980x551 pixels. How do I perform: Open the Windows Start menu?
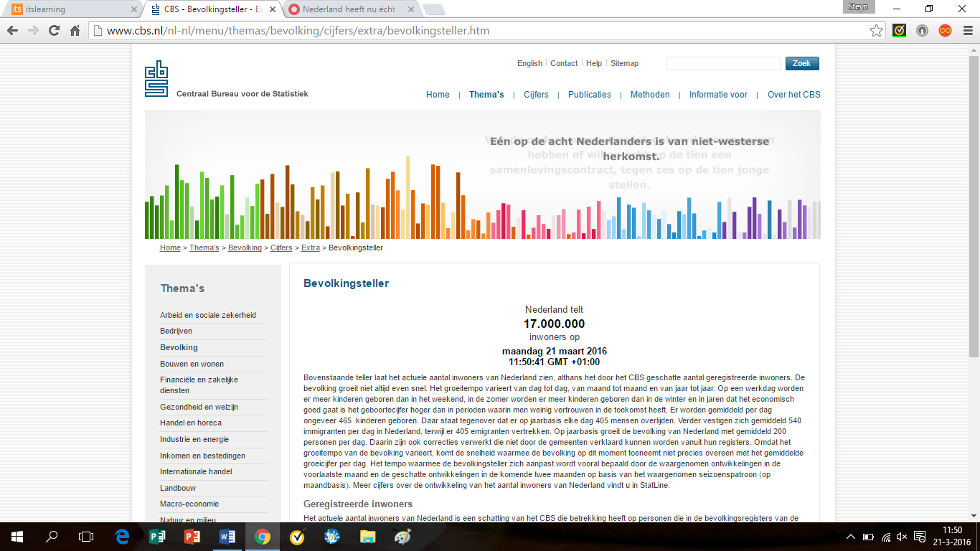(17, 536)
